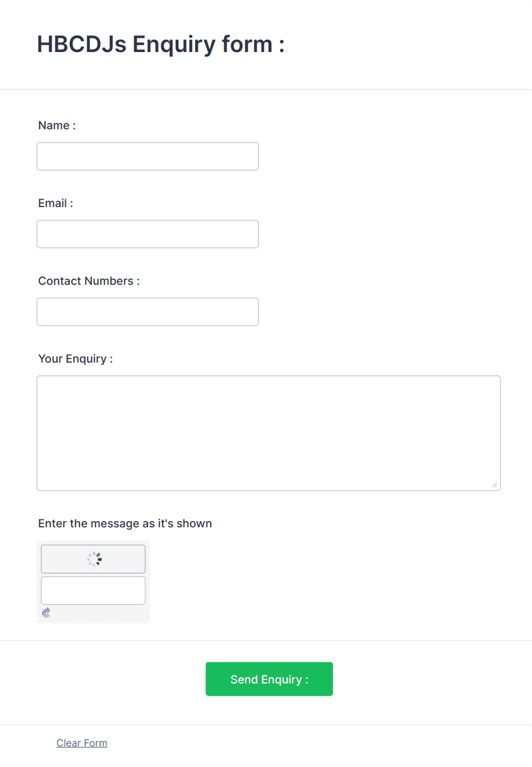Focus the Name input field
The image size is (532, 767).
click(x=147, y=156)
